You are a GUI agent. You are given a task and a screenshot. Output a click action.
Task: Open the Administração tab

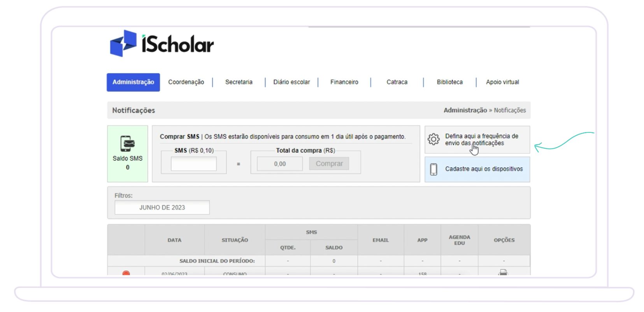coord(133,82)
